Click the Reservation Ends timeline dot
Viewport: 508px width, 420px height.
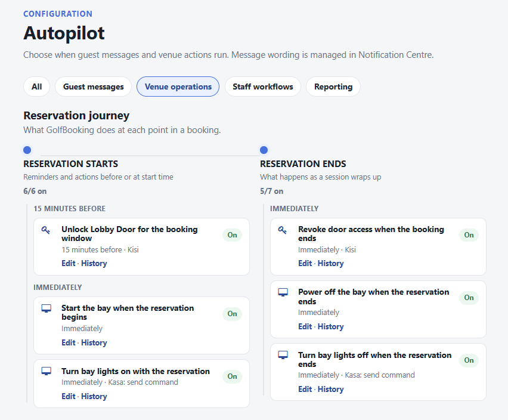coord(264,150)
